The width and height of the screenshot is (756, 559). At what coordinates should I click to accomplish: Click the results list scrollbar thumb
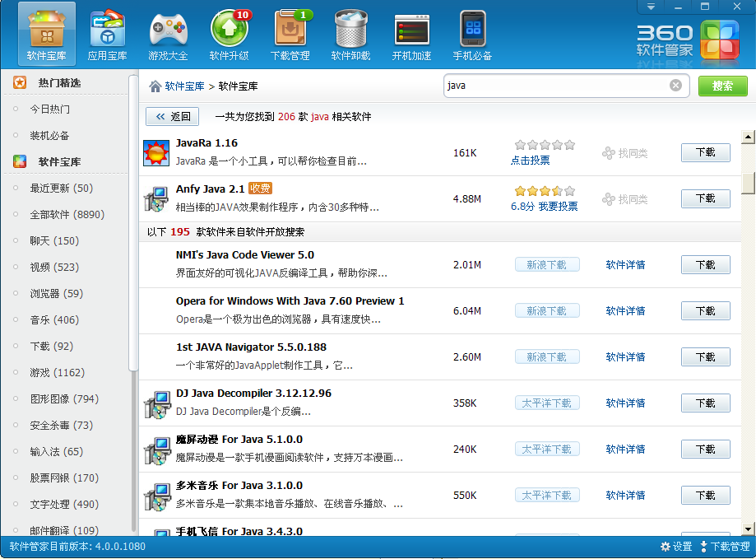coord(748,183)
